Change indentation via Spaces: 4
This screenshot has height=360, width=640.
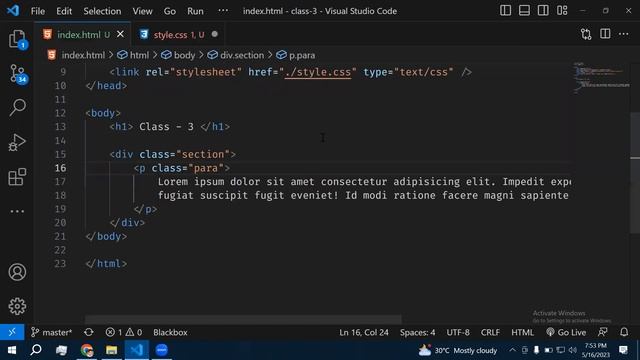coord(417,332)
